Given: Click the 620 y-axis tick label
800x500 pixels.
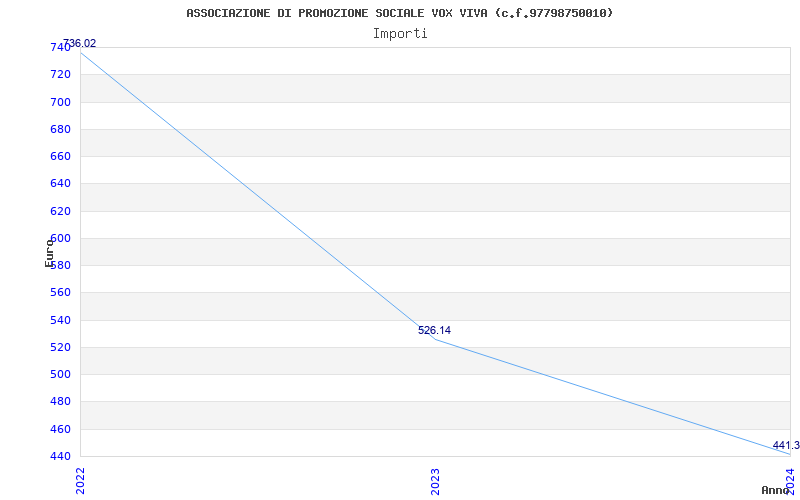Looking at the screenshot, I should pyautogui.click(x=60, y=211).
